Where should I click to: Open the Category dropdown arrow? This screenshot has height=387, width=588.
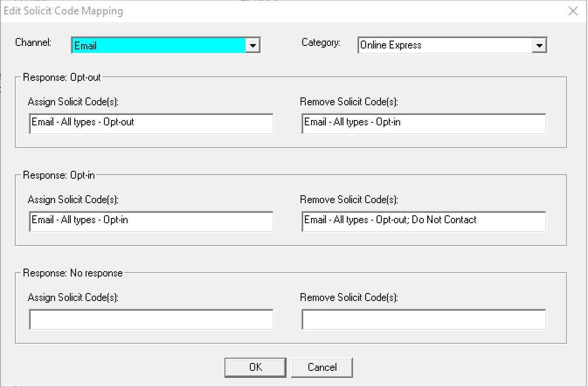(x=540, y=45)
